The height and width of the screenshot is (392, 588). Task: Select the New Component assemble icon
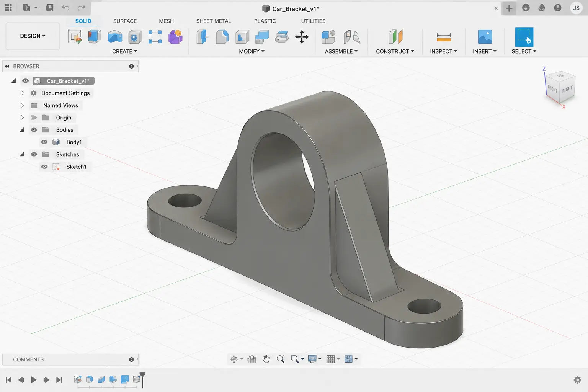tap(328, 37)
